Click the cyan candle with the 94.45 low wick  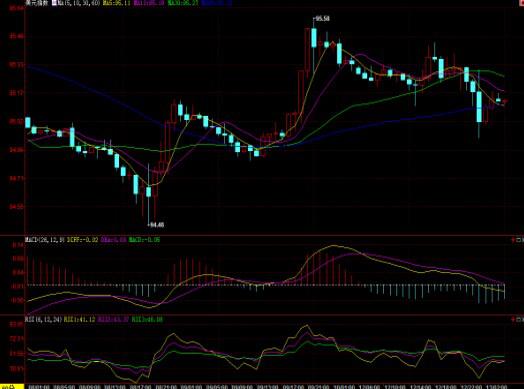pos(148,192)
